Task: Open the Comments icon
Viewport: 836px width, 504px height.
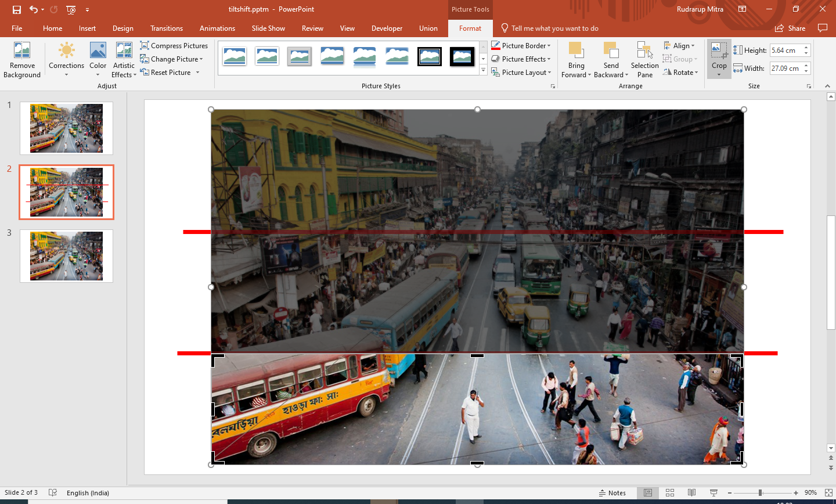Action: pyautogui.click(x=822, y=28)
